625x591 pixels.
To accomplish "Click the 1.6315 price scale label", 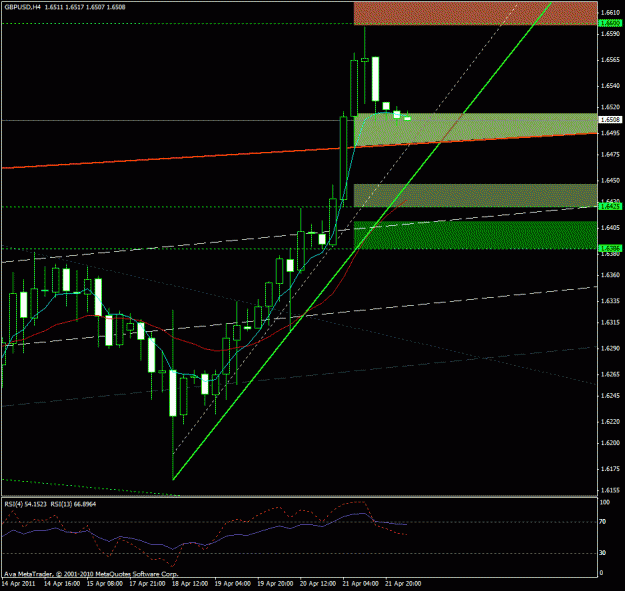I will [x=610, y=322].
